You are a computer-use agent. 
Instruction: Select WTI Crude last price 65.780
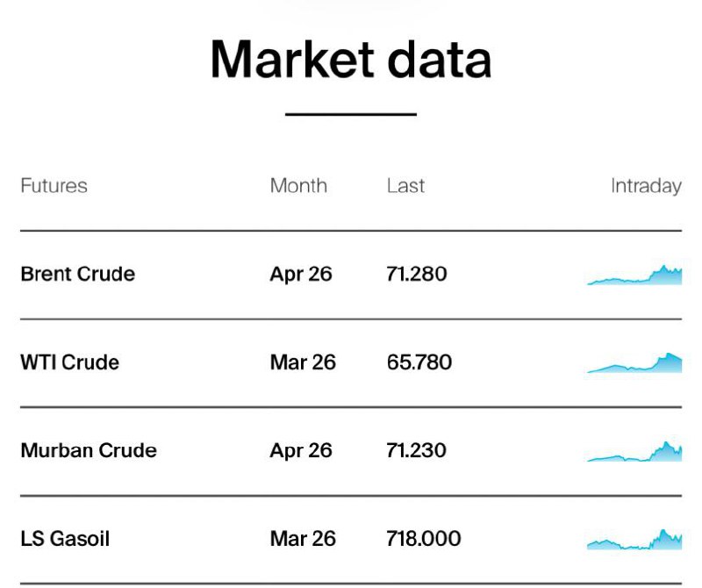click(x=419, y=362)
